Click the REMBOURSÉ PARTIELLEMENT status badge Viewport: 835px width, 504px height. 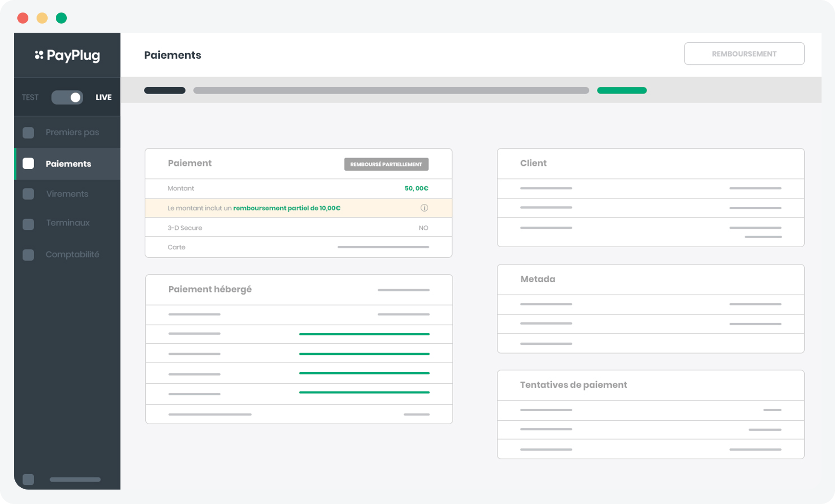pyautogui.click(x=386, y=164)
